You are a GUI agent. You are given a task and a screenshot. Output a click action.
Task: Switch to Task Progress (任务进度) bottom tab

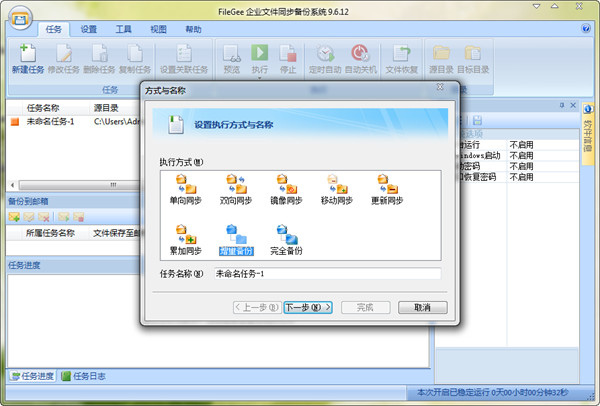point(32,376)
